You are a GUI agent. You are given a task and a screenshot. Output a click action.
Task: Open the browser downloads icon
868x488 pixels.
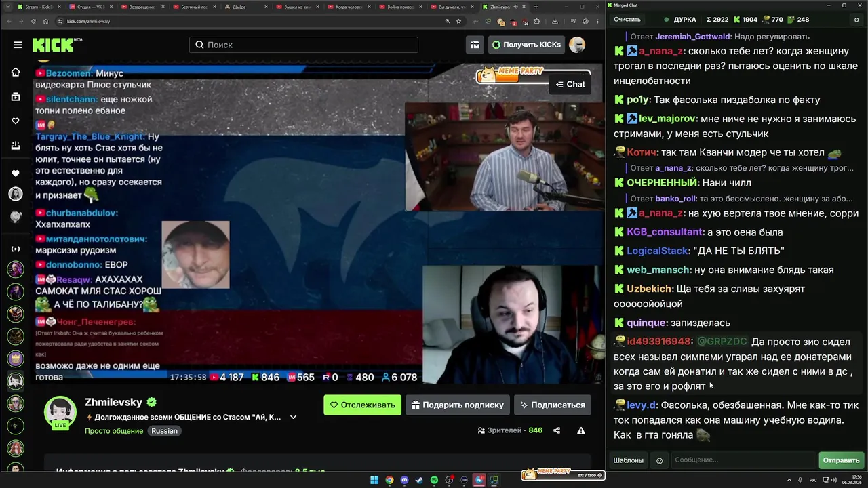555,21
